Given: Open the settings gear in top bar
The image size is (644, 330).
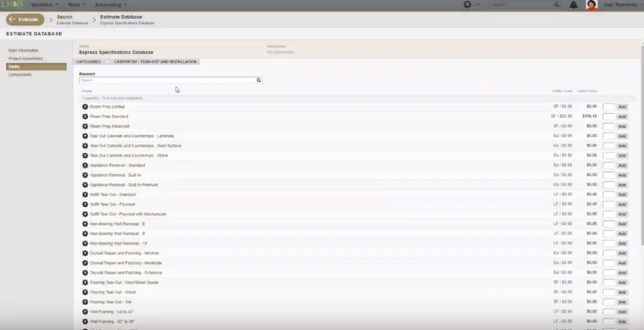Looking at the screenshot, I should tap(468, 5).
